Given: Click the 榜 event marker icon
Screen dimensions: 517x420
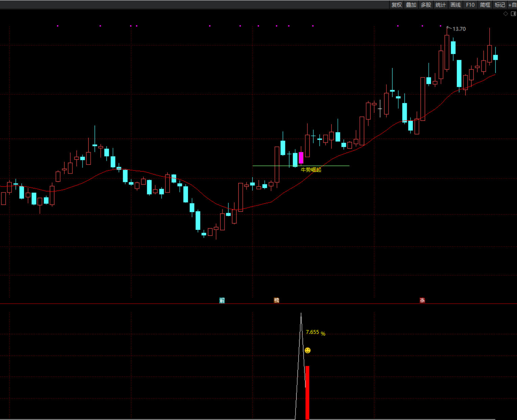Looking at the screenshot, I should (277, 300).
